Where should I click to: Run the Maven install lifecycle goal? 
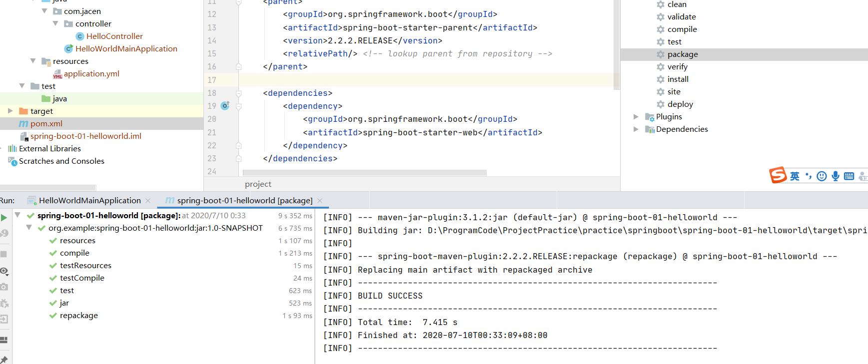[x=678, y=79]
